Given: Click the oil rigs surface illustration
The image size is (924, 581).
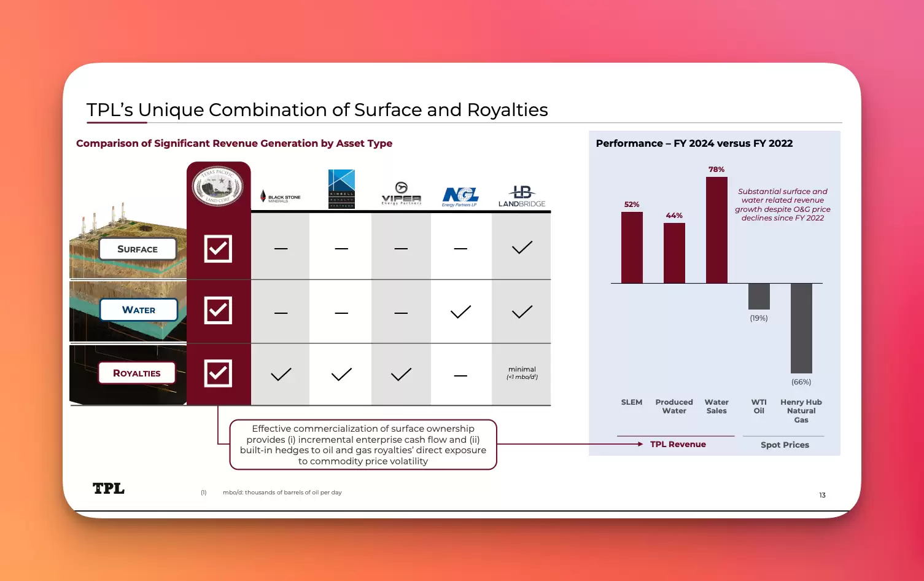Looking at the screenshot, I should coord(128,241).
